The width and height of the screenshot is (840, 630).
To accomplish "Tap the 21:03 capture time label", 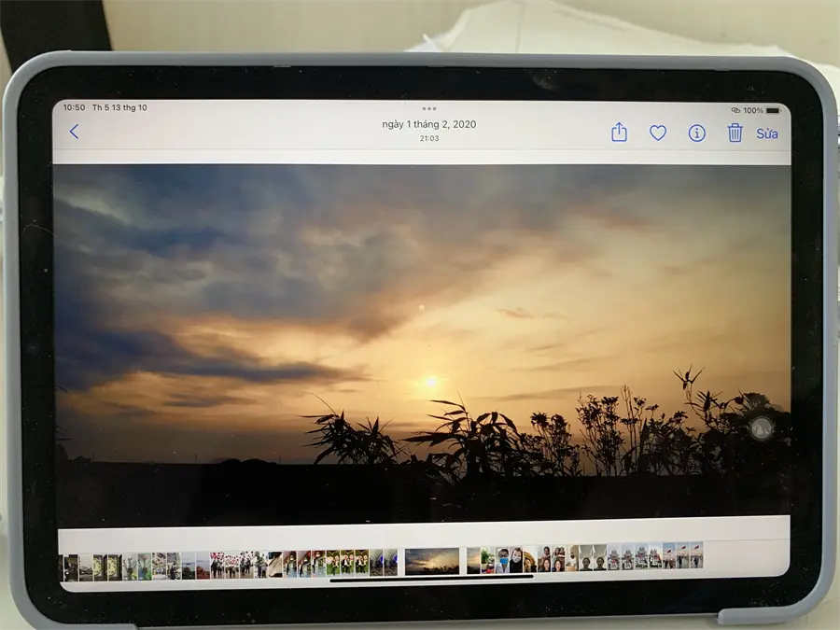I will (429, 138).
